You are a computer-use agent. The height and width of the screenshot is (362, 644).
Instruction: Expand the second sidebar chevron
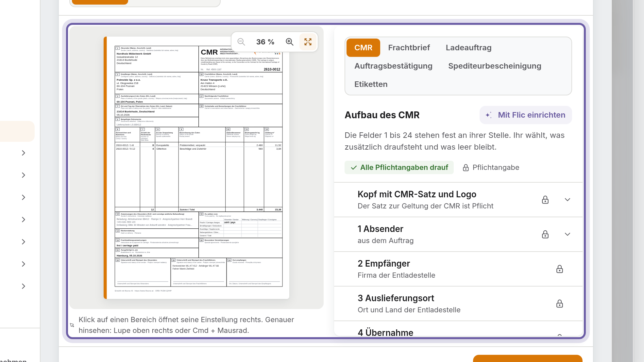tap(24, 175)
